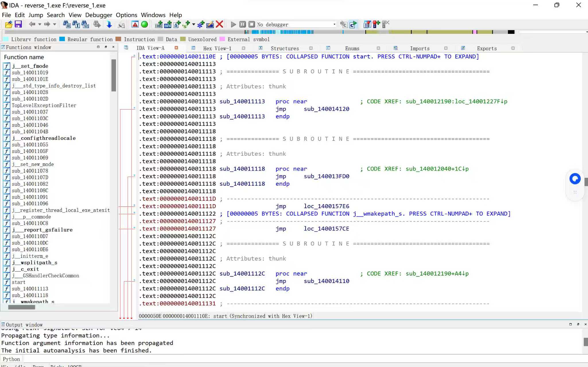
Task: Start process with the play icon
Action: pyautogui.click(x=233, y=24)
